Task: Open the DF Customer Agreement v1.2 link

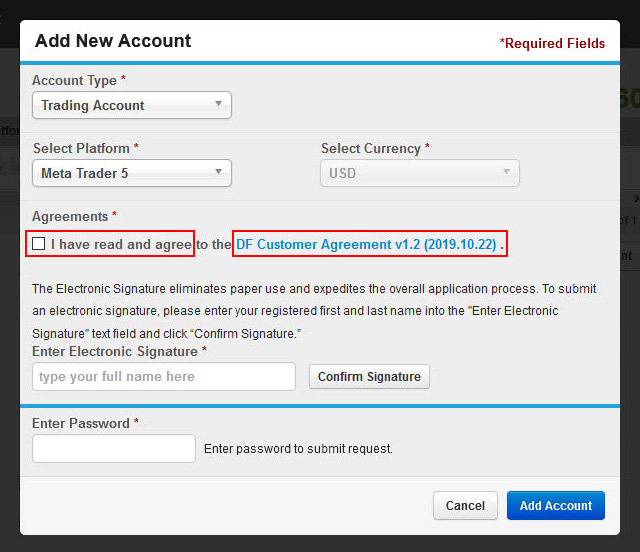Action: [366, 244]
